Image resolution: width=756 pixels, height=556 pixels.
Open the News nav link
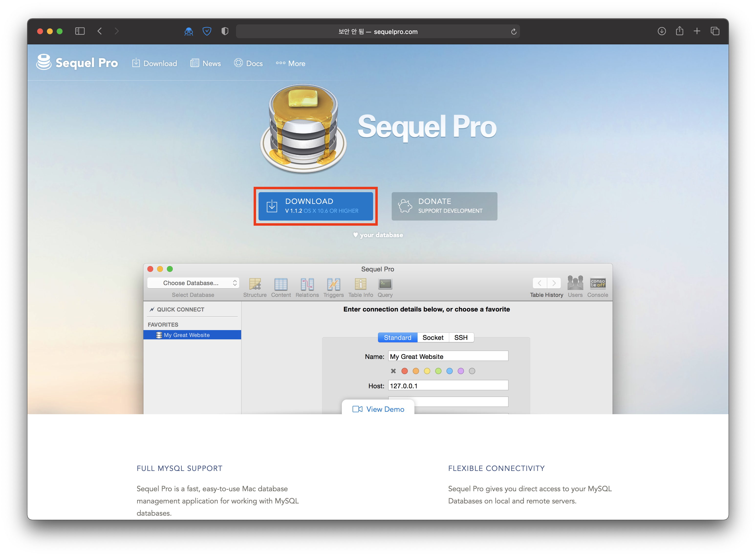point(205,63)
